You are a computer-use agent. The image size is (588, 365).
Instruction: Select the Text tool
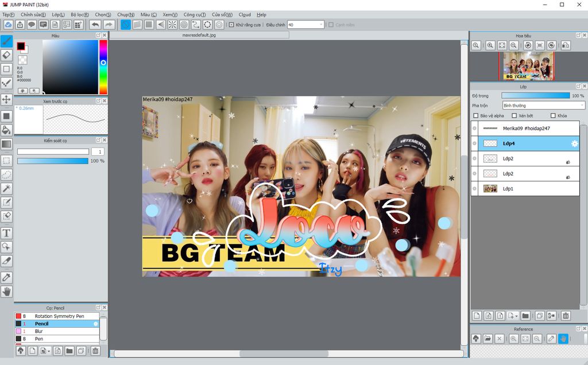pos(6,233)
